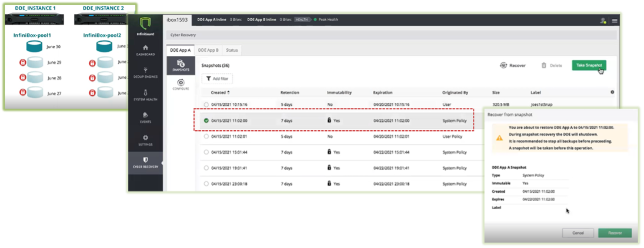Open Events in the sidebar
The width and height of the screenshot is (644, 248).
(x=145, y=118)
